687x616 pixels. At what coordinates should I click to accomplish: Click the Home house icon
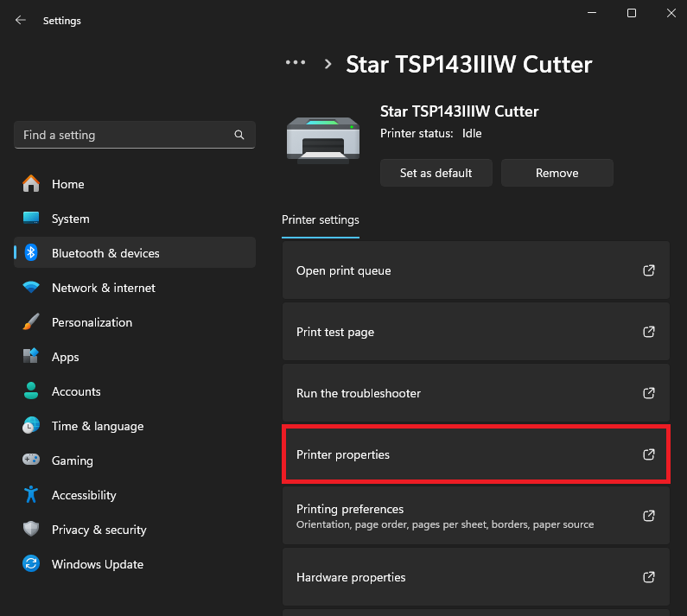(31, 183)
